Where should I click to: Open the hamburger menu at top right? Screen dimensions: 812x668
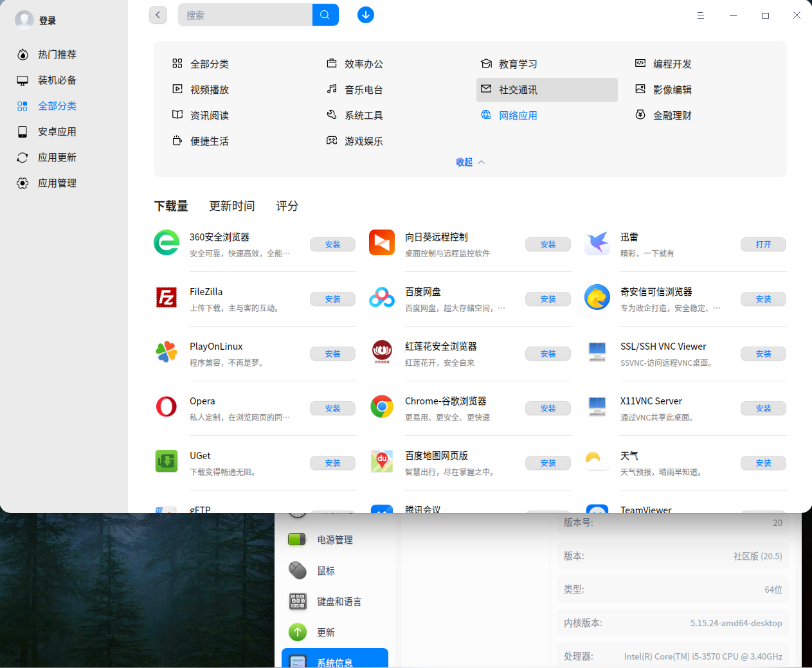tap(700, 15)
